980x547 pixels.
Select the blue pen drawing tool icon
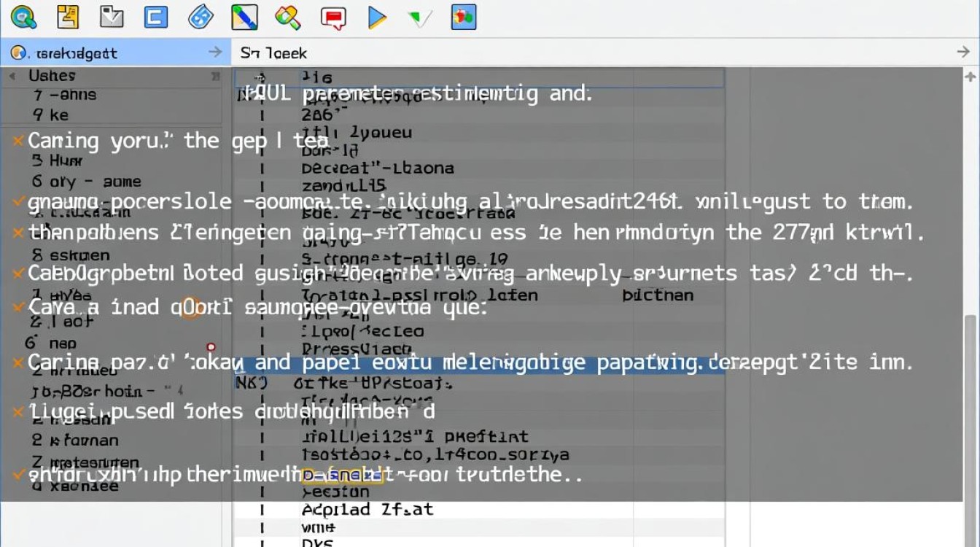[244, 18]
